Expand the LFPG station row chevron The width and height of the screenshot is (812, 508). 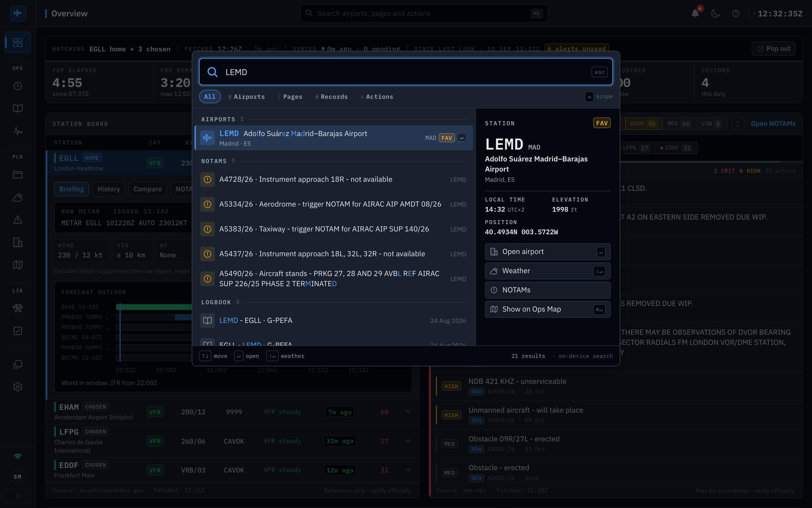tap(408, 441)
